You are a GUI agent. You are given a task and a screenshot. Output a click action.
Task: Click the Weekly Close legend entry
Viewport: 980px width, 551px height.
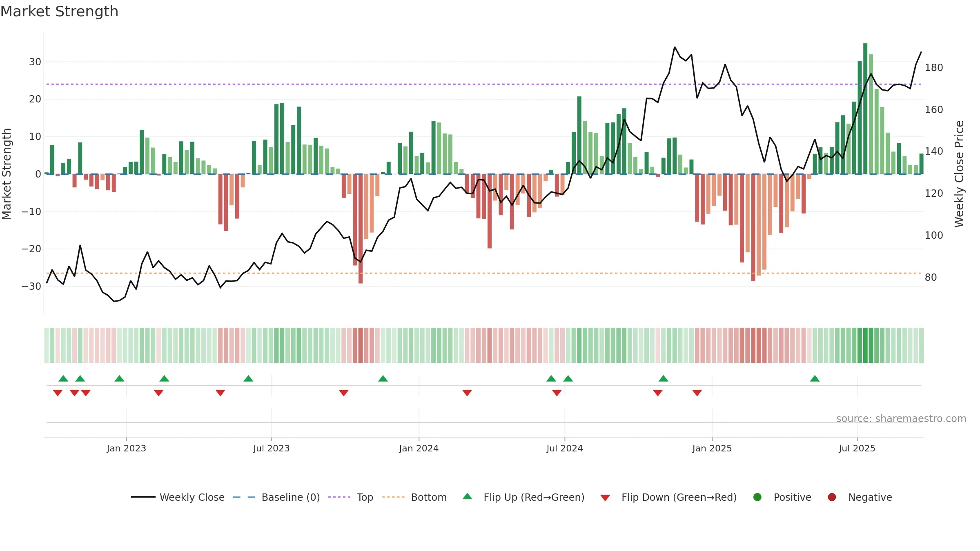point(178,497)
